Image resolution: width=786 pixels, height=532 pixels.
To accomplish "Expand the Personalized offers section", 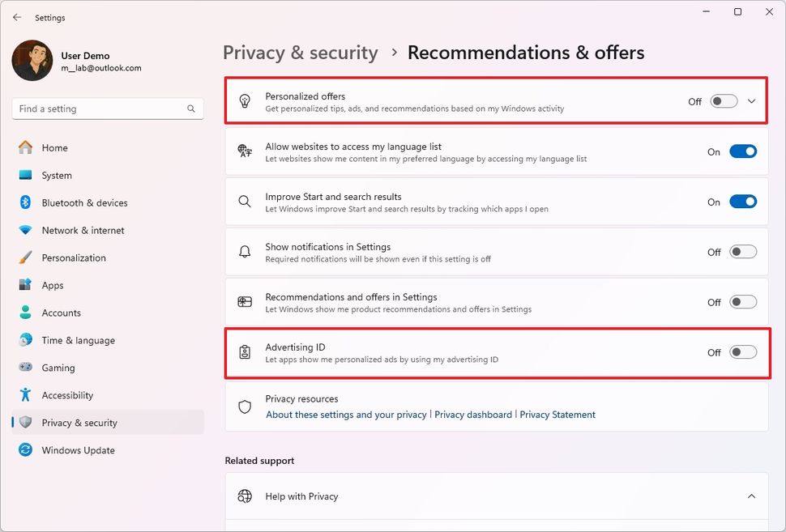I will (751, 100).
